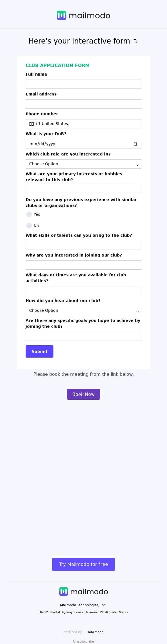Select Yes for previous club experience
Screen dimensions: 167x644
pyautogui.click(x=29, y=214)
